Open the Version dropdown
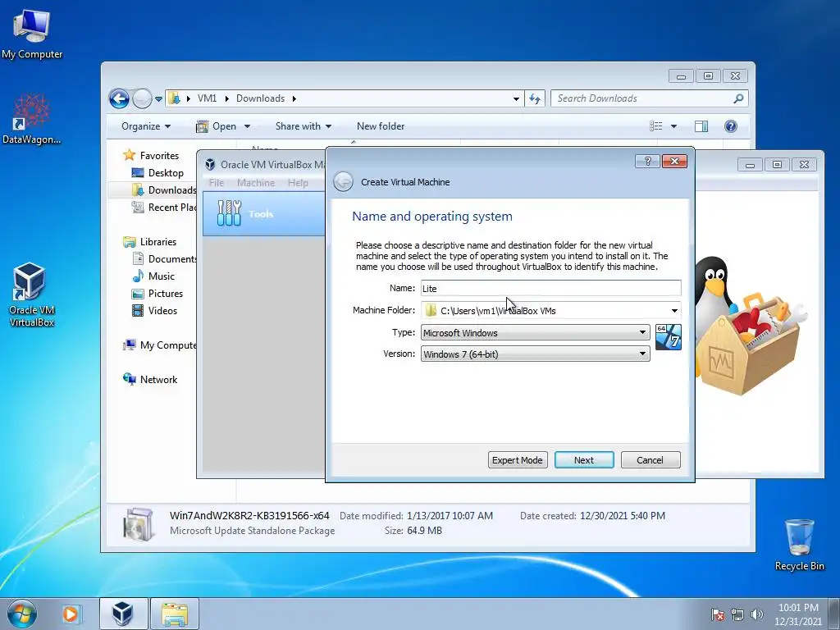Screen dimensions: 840x630 (x=535, y=354)
